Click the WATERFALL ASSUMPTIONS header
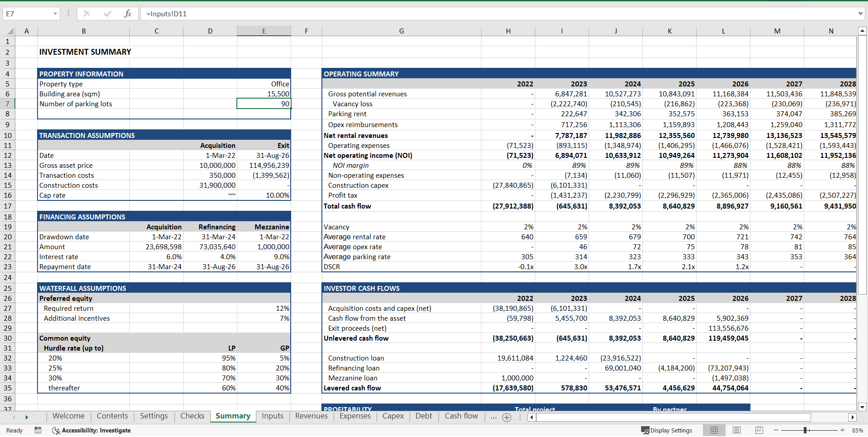The height and width of the screenshot is (437, 868). [83, 288]
